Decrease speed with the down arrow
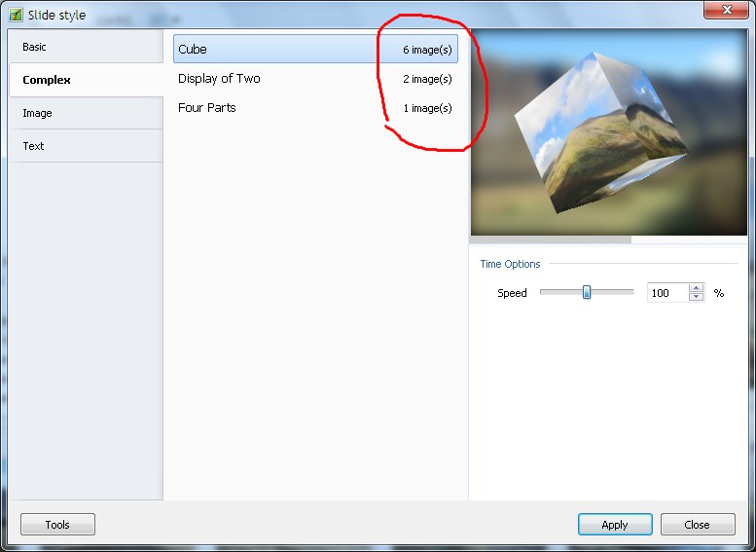This screenshot has width=756, height=552. pyautogui.click(x=696, y=297)
